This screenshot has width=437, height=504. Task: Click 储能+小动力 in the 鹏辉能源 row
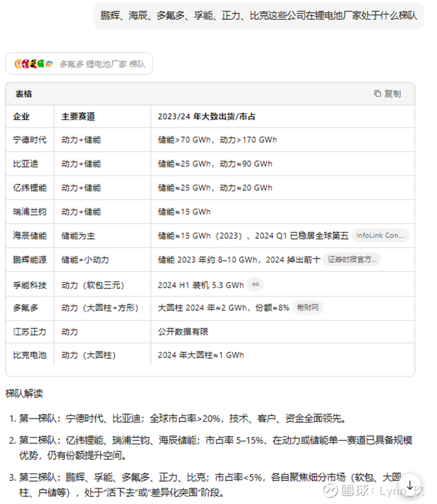85,260
